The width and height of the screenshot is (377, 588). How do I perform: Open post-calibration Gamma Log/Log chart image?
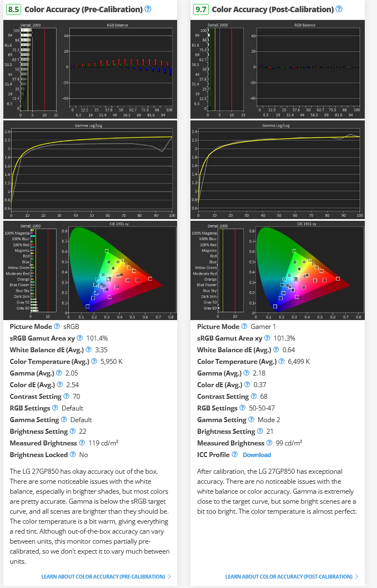[x=278, y=170]
